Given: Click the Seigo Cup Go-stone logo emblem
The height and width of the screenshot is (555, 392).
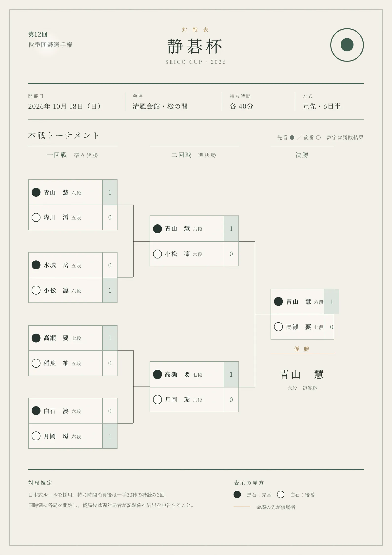Looking at the screenshot, I should point(347,45).
